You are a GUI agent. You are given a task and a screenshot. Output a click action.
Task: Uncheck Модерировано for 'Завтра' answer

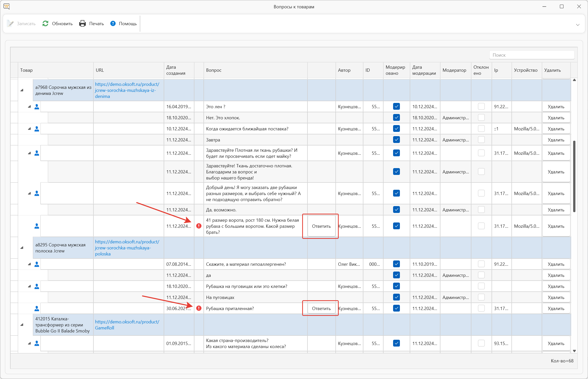tap(396, 140)
